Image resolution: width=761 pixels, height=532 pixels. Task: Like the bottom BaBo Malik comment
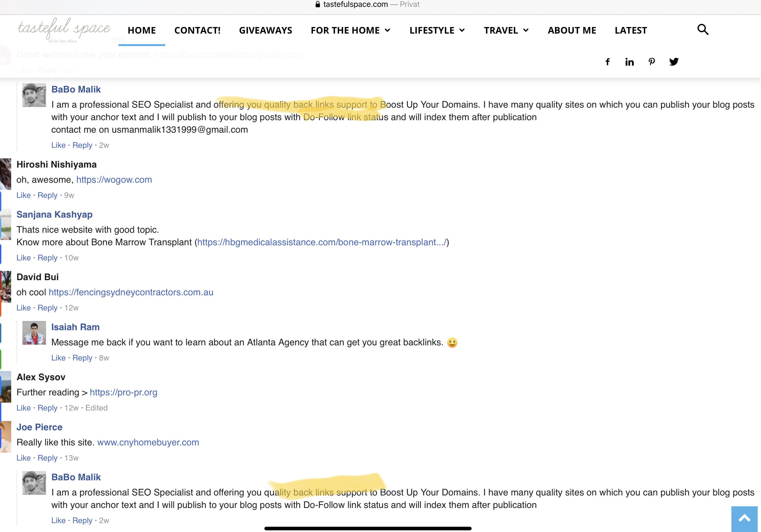58,521
